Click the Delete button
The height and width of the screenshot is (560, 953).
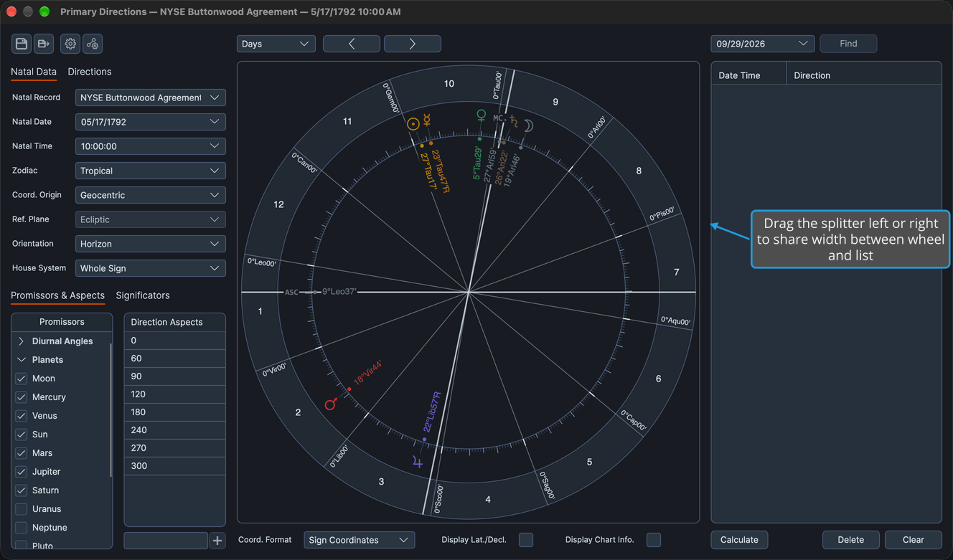(851, 540)
